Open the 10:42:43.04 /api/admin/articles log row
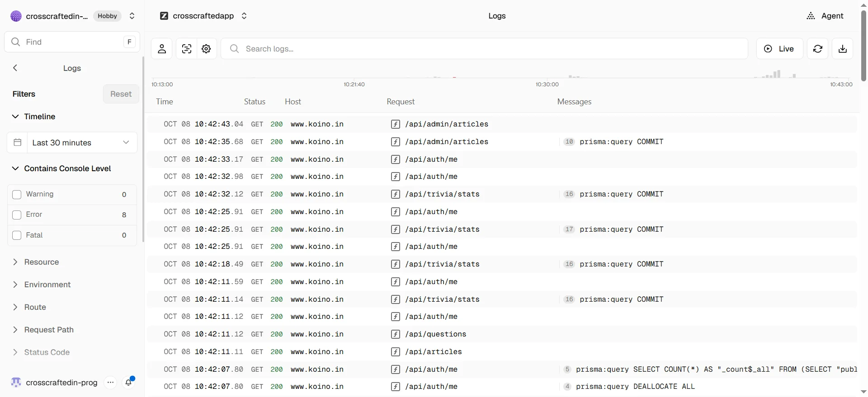The image size is (868, 397). [502, 124]
